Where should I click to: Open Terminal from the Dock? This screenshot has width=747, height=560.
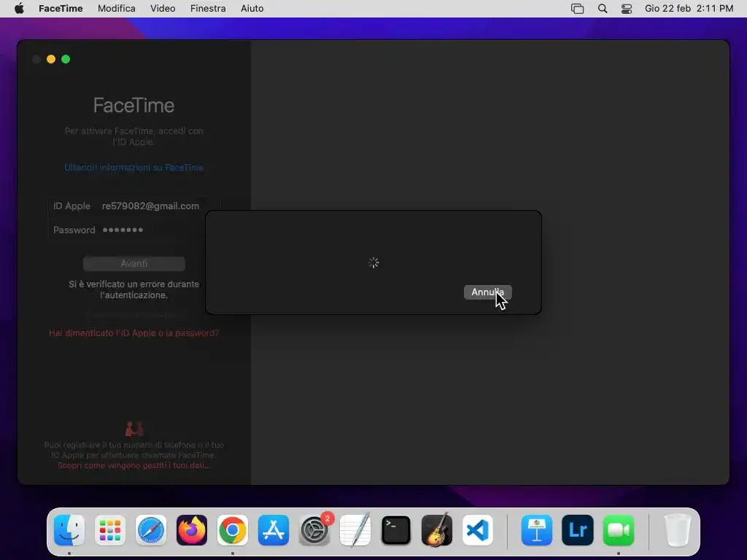396,530
